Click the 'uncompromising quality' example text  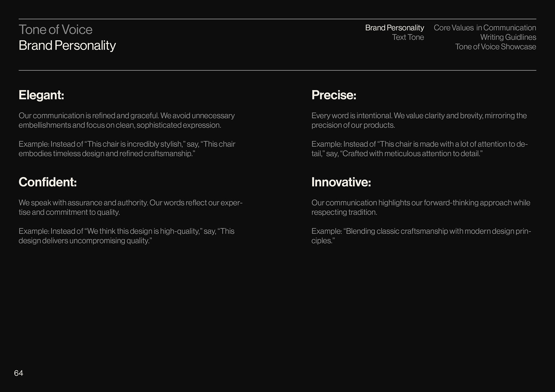pyautogui.click(x=126, y=236)
